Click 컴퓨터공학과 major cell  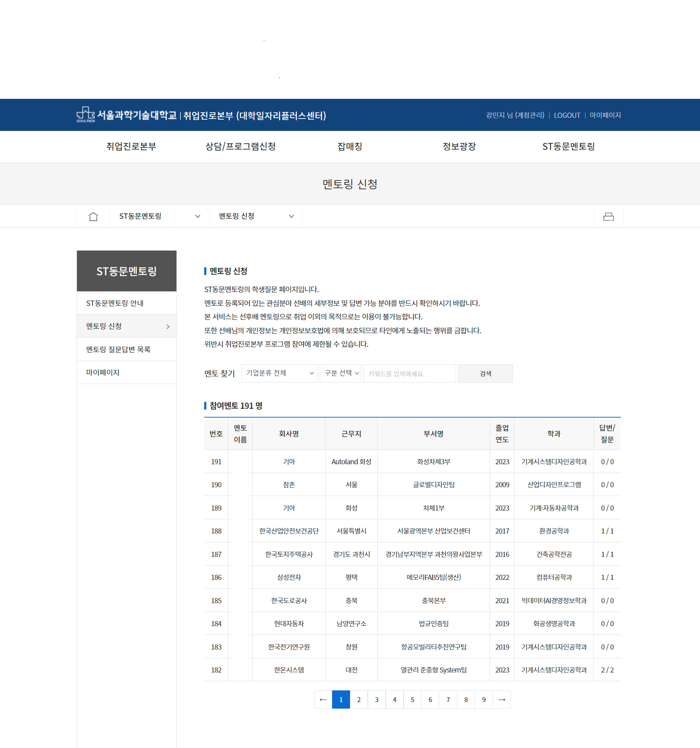(554, 577)
